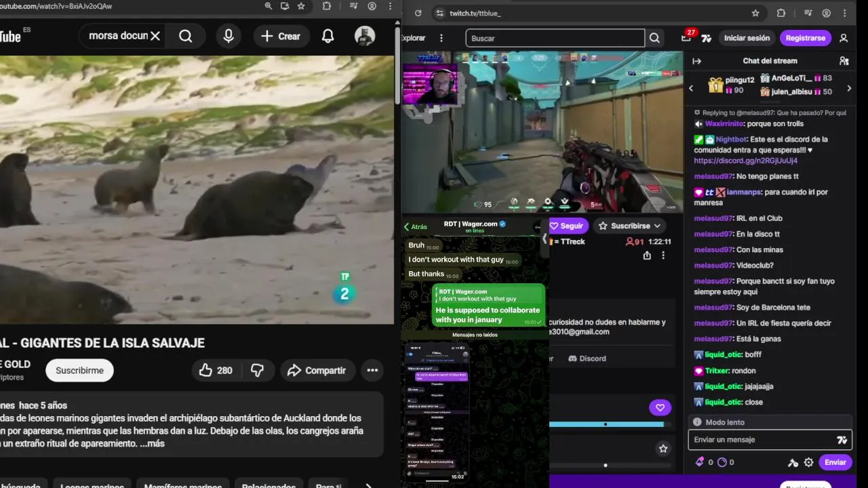Image resolution: width=868 pixels, height=488 pixels.
Task: Open stream options three-dot menu
Action: pyautogui.click(x=663, y=256)
